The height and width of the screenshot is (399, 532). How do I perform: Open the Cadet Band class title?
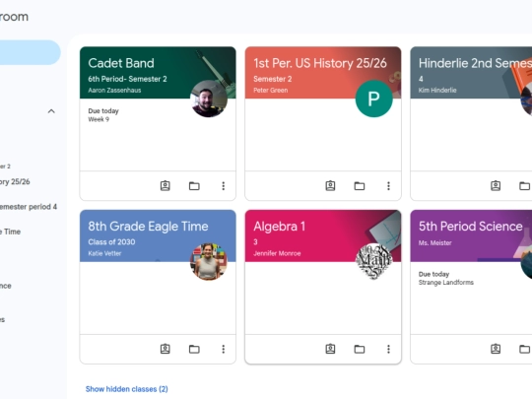point(121,63)
